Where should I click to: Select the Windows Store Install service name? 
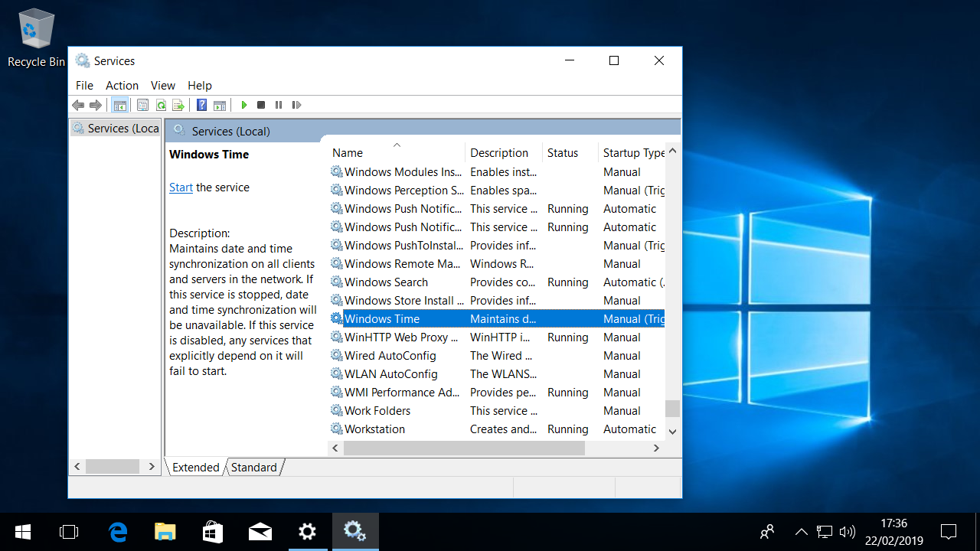pyautogui.click(x=404, y=301)
